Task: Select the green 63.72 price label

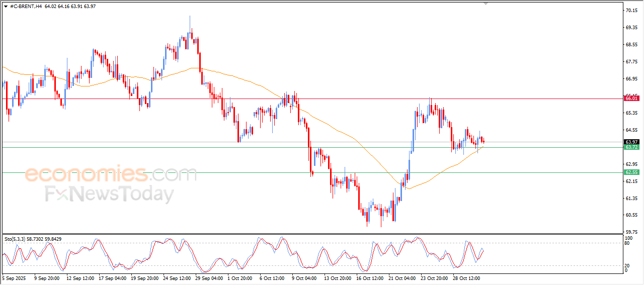Action: click(630, 147)
